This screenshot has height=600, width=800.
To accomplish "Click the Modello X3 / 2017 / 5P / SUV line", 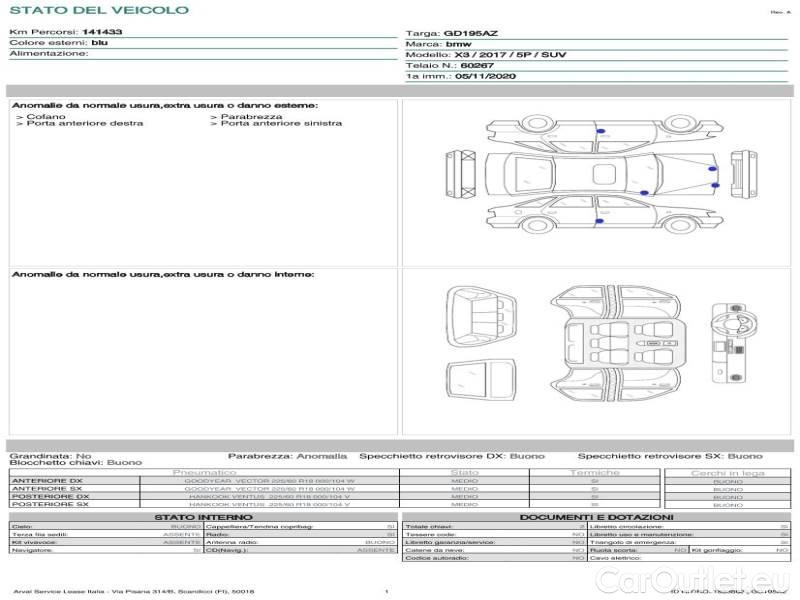I will 485,54.
